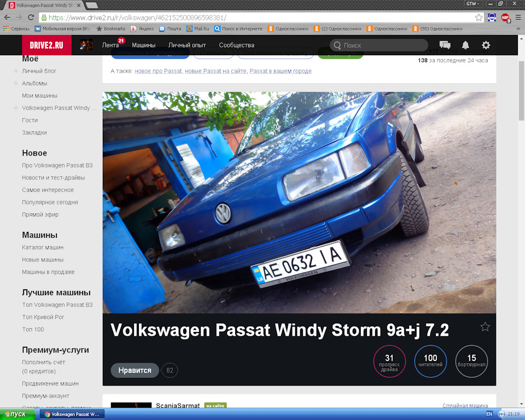Click the 100 читателей circle
The height and width of the screenshot is (420, 525).
click(430, 361)
